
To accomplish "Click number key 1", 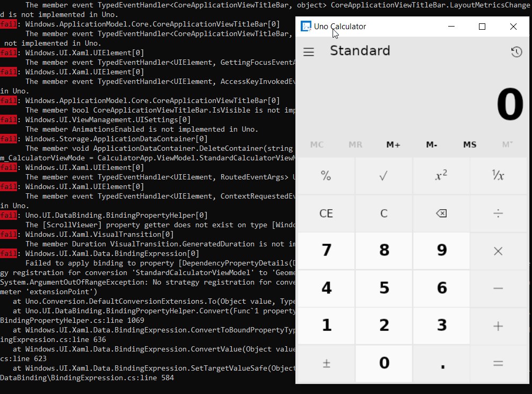I will pyautogui.click(x=326, y=326).
